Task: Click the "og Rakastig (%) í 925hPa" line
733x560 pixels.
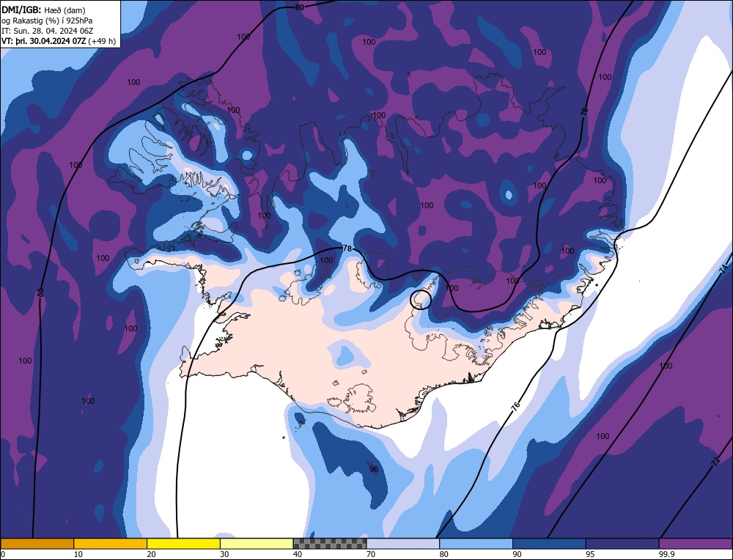Action: [x=47, y=21]
